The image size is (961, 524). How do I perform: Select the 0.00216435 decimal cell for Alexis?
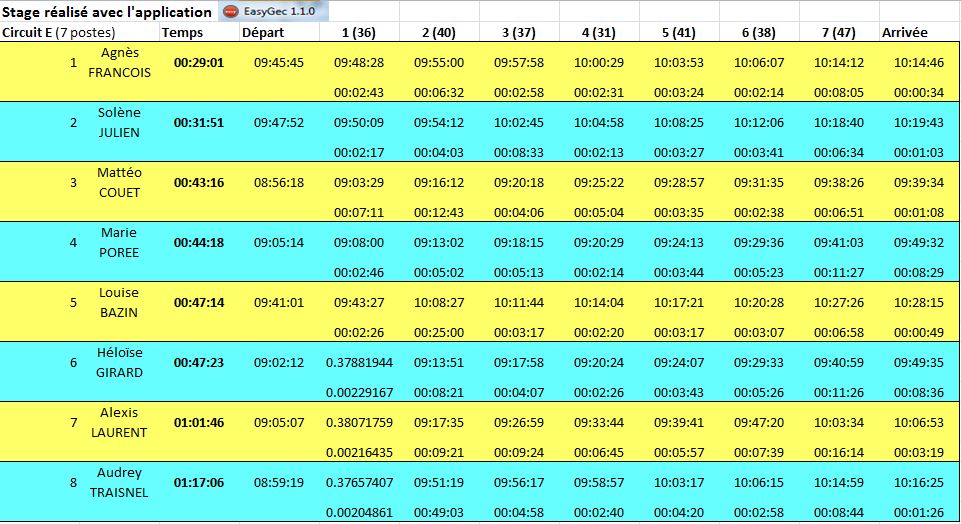pos(359,452)
